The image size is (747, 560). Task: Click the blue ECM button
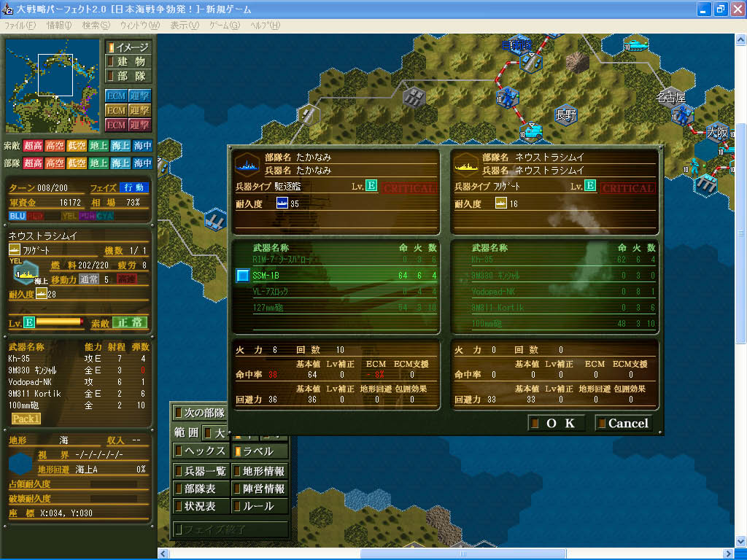point(116,96)
